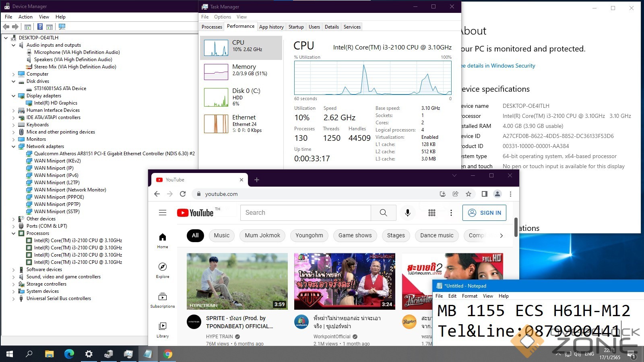This screenshot has height=362, width=644.
Task: Collapse the Processors tree node
Action: (13, 233)
